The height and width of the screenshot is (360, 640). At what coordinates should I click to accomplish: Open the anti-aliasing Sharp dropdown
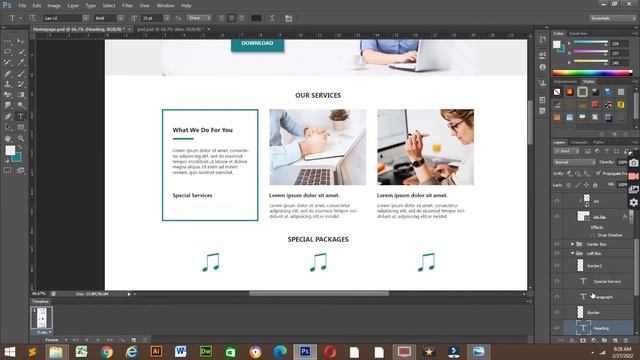pos(199,18)
